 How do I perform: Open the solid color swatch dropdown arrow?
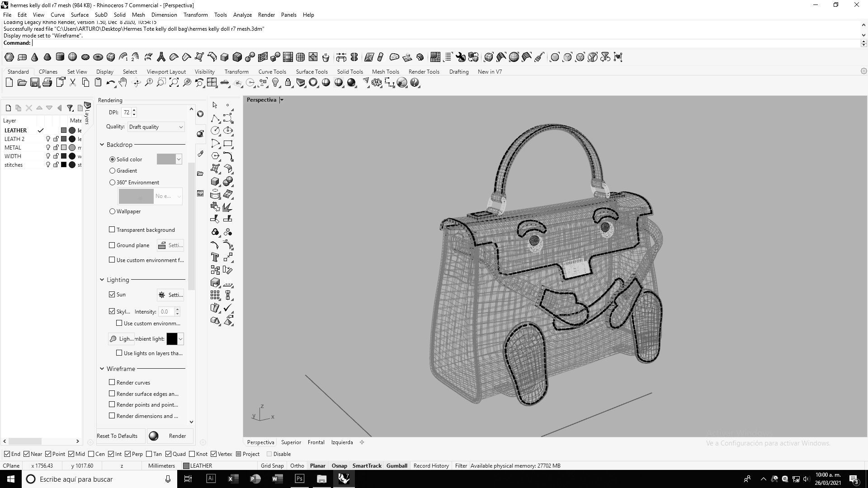point(179,160)
